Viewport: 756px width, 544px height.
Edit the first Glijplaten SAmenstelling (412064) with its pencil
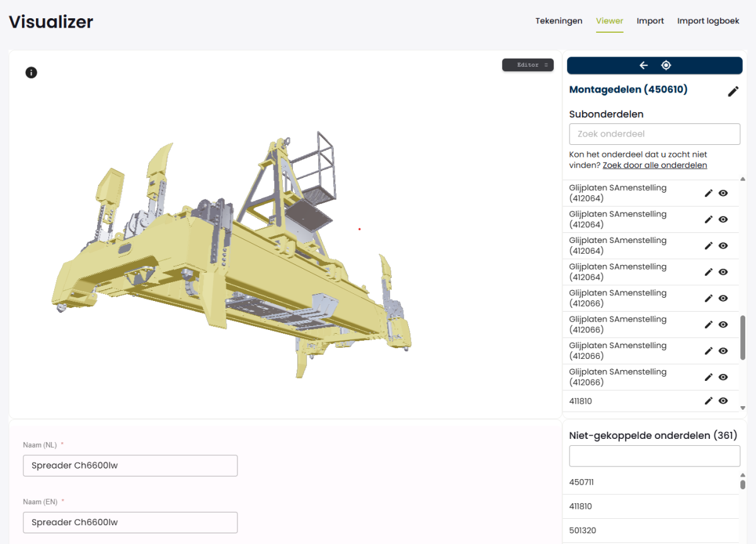point(708,193)
